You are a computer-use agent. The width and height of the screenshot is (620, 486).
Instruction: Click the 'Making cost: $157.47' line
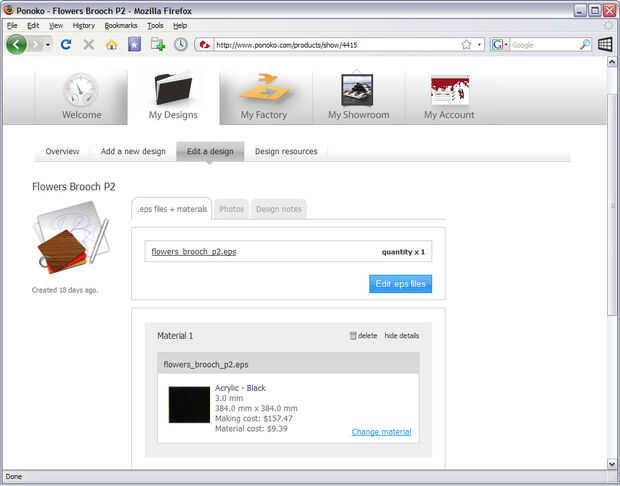click(x=254, y=418)
